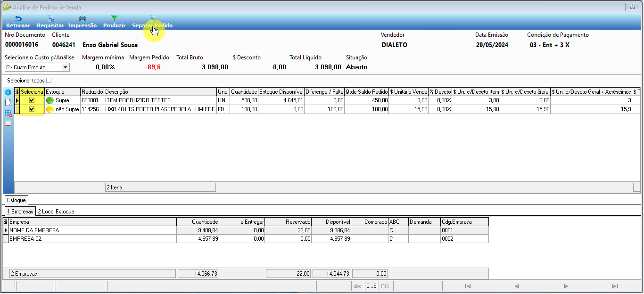Click yellow stock indicator of LIXO 40 LTS row
Viewport: 644px width, 294px height.
[50, 109]
